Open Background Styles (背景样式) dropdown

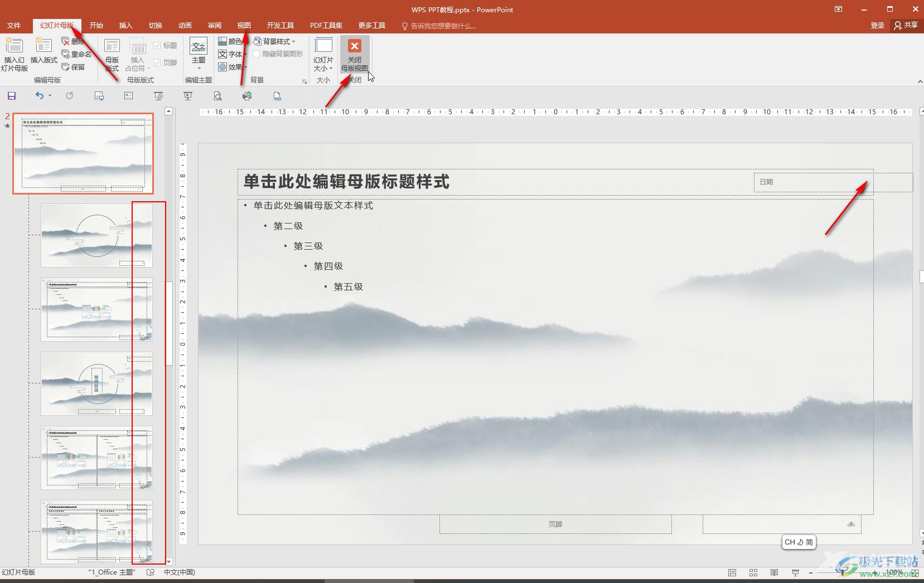pyautogui.click(x=274, y=41)
